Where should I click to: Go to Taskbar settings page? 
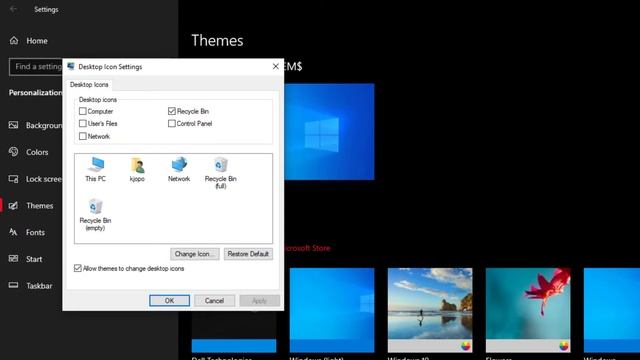39,286
